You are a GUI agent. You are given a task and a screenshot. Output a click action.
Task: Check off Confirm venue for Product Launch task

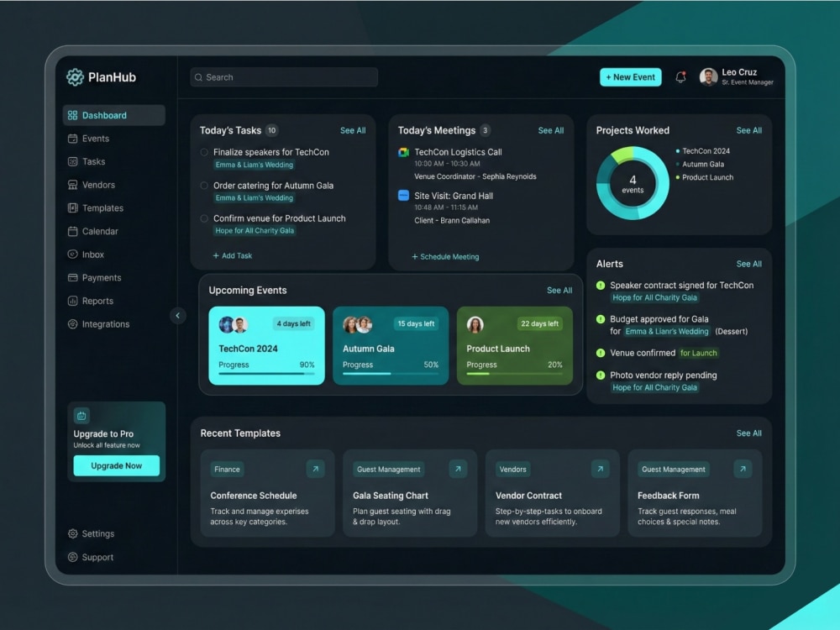click(x=204, y=218)
